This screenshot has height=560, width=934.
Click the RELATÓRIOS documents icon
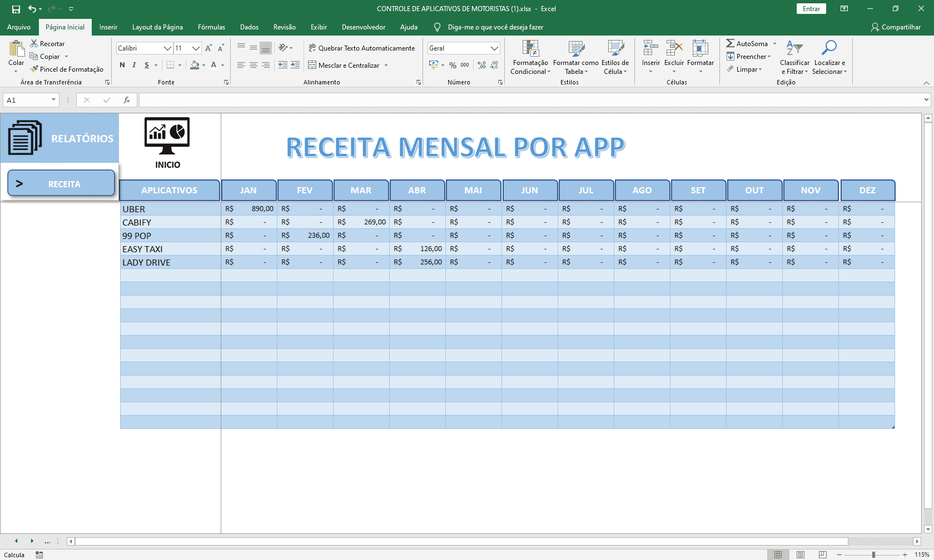pyautogui.click(x=25, y=137)
